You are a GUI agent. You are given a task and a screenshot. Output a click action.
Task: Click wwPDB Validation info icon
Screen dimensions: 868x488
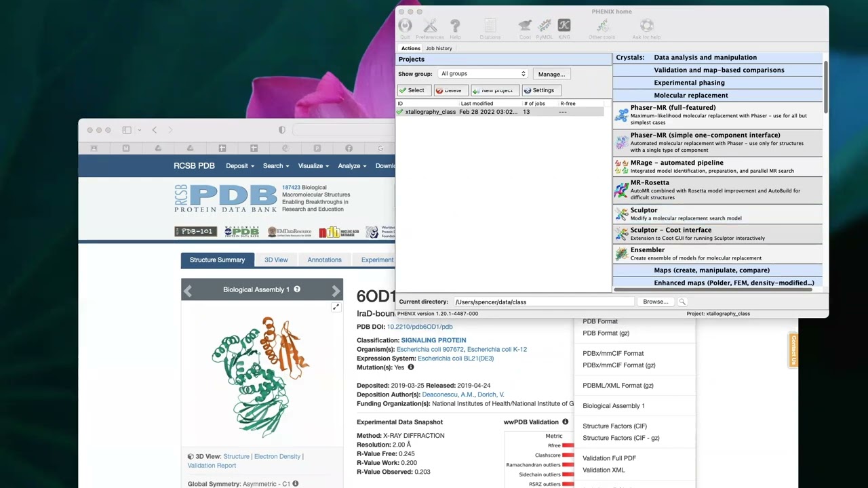click(565, 422)
